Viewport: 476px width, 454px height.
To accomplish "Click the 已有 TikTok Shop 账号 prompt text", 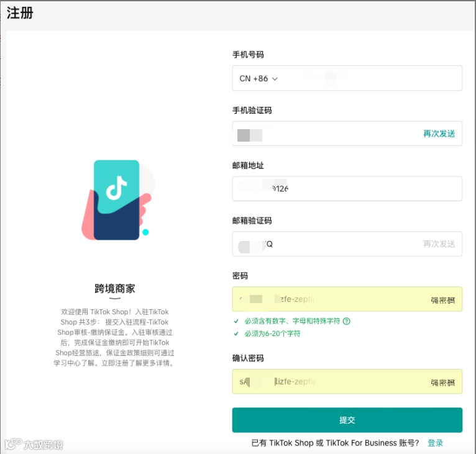I will click(x=335, y=443).
